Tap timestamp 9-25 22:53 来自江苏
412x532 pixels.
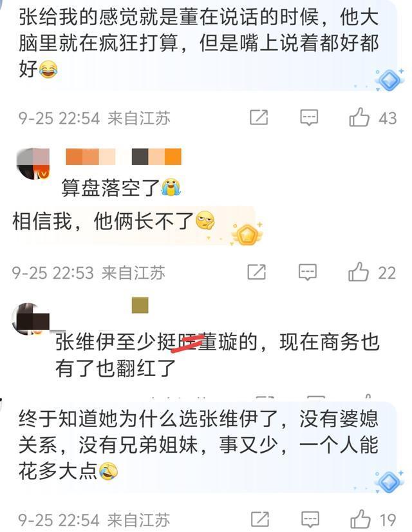[88, 273]
